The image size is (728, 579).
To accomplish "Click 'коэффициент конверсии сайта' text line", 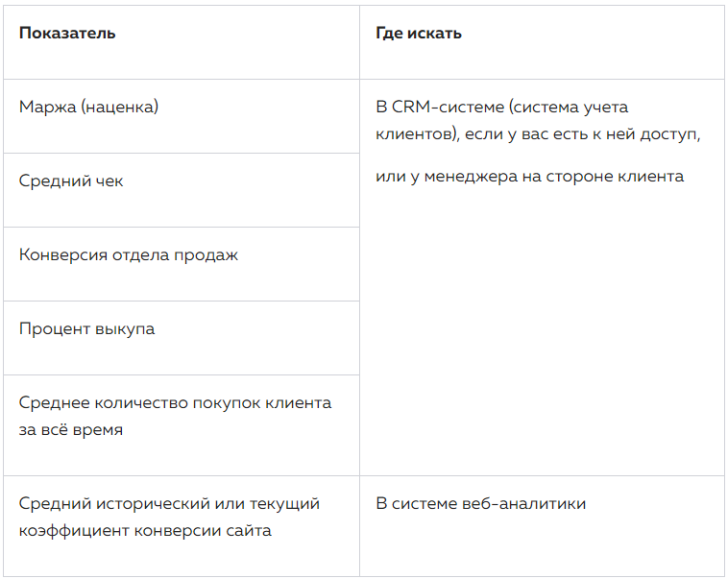I will point(145,531).
